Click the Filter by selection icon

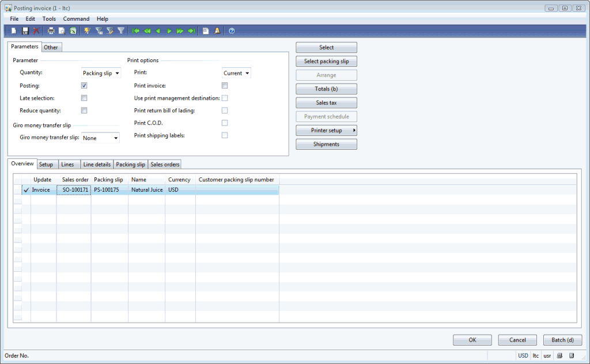(99, 31)
